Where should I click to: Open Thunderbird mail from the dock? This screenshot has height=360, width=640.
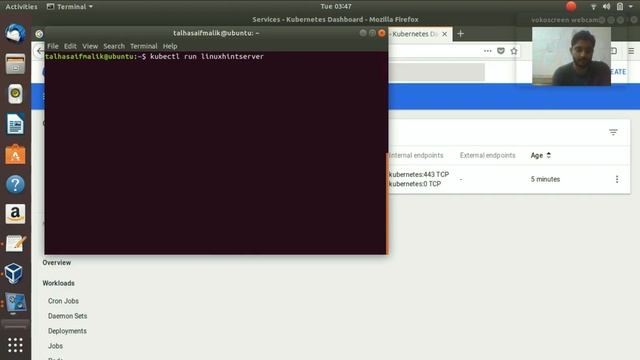pos(15,33)
